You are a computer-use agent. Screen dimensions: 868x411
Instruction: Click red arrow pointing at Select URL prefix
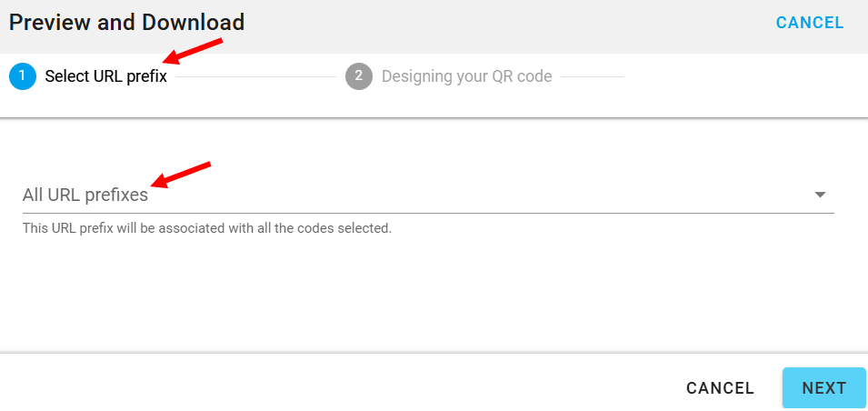pyautogui.click(x=197, y=52)
